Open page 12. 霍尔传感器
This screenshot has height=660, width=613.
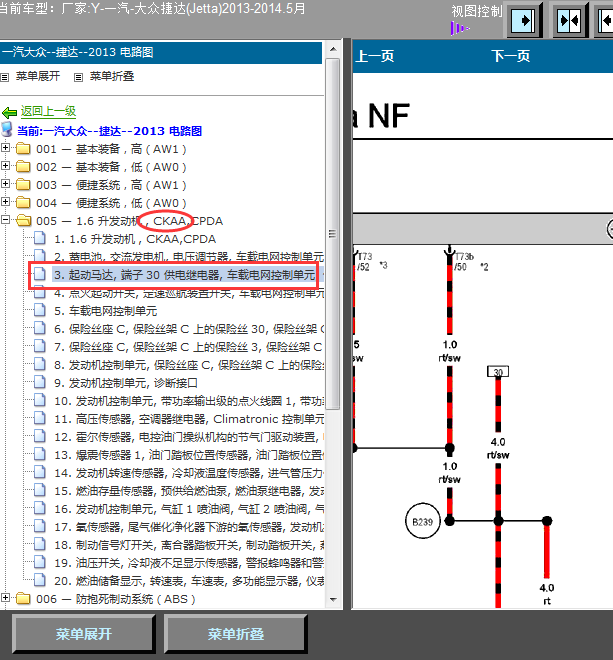pyautogui.click(x=189, y=437)
